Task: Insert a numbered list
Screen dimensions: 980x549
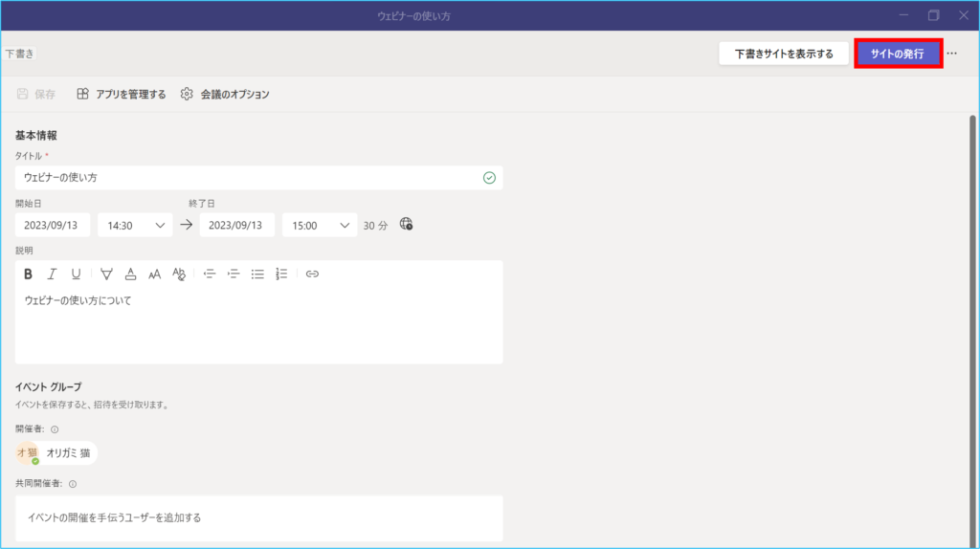Action: pos(281,274)
